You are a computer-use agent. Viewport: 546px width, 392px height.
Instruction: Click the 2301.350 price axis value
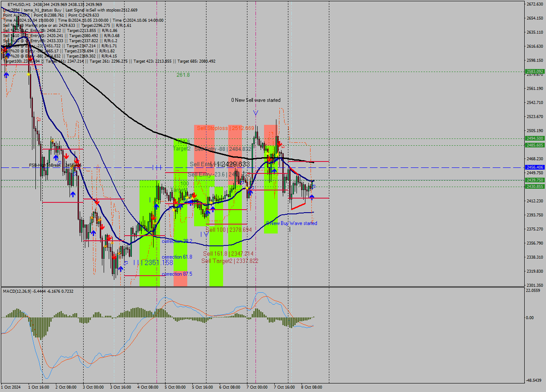point(534,285)
